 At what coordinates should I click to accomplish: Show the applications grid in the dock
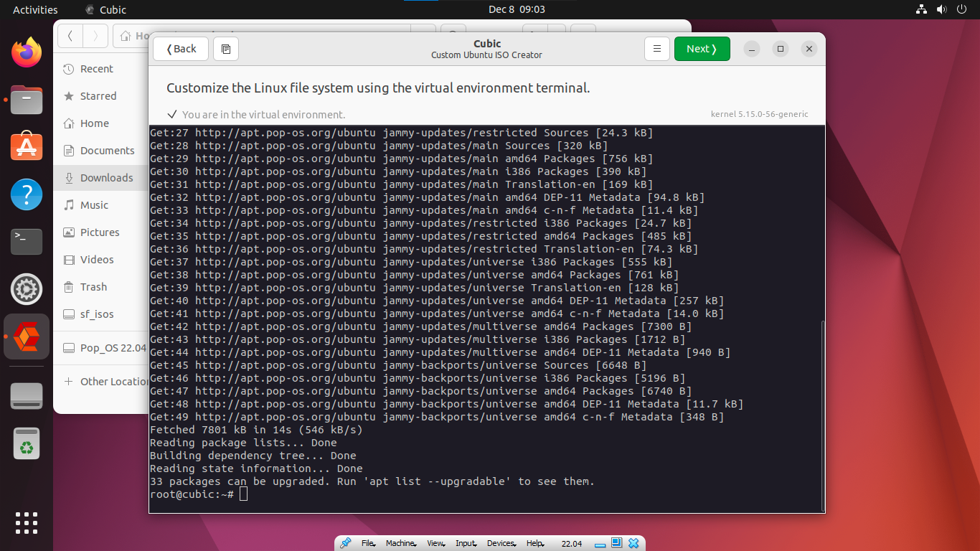pos(26,523)
